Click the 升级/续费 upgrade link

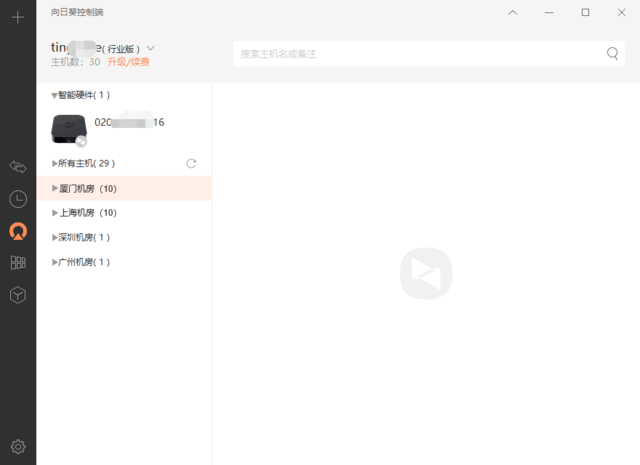pyautogui.click(x=128, y=62)
